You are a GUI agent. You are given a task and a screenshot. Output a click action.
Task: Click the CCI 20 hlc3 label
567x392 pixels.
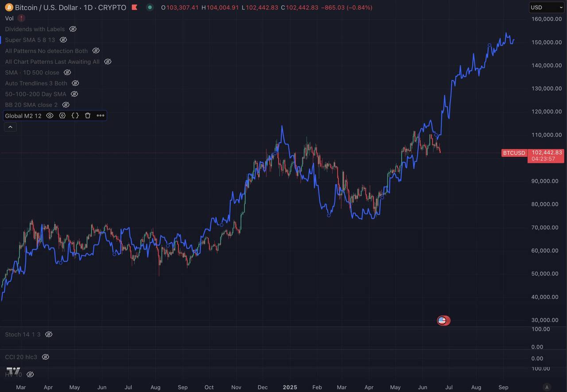pyautogui.click(x=21, y=357)
